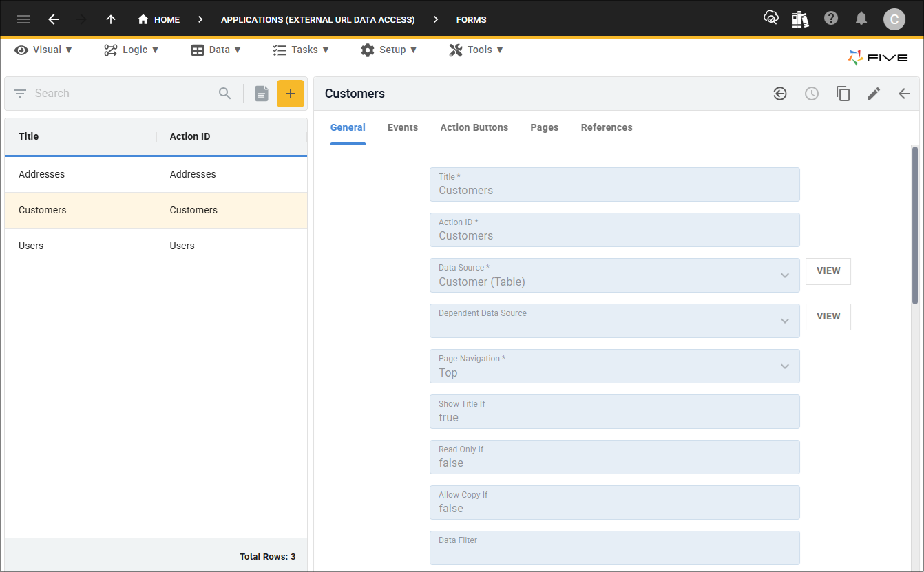Switch to the Events tab
Image resolution: width=924 pixels, height=572 pixels.
click(403, 127)
